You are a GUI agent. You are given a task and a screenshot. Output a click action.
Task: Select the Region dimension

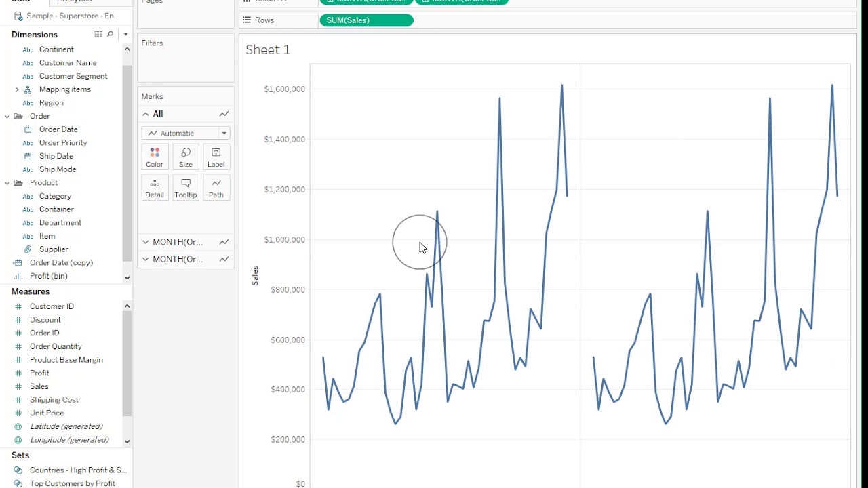pyautogui.click(x=52, y=103)
